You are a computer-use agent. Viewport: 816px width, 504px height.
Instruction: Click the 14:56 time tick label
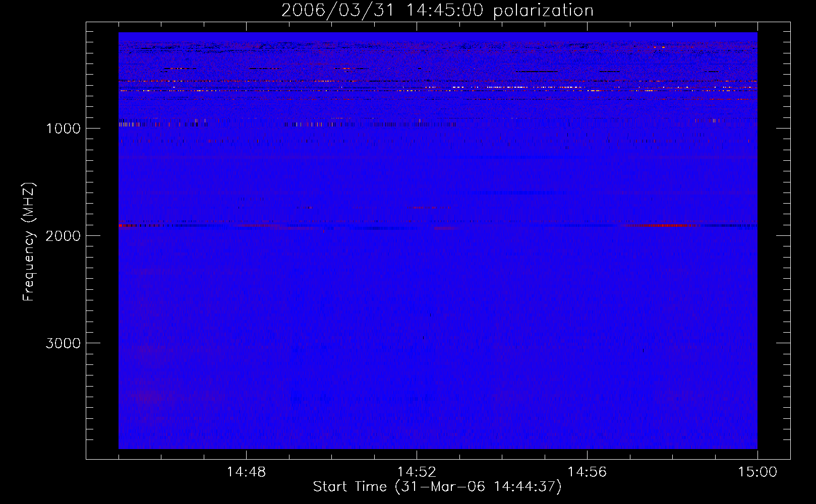[x=587, y=472]
